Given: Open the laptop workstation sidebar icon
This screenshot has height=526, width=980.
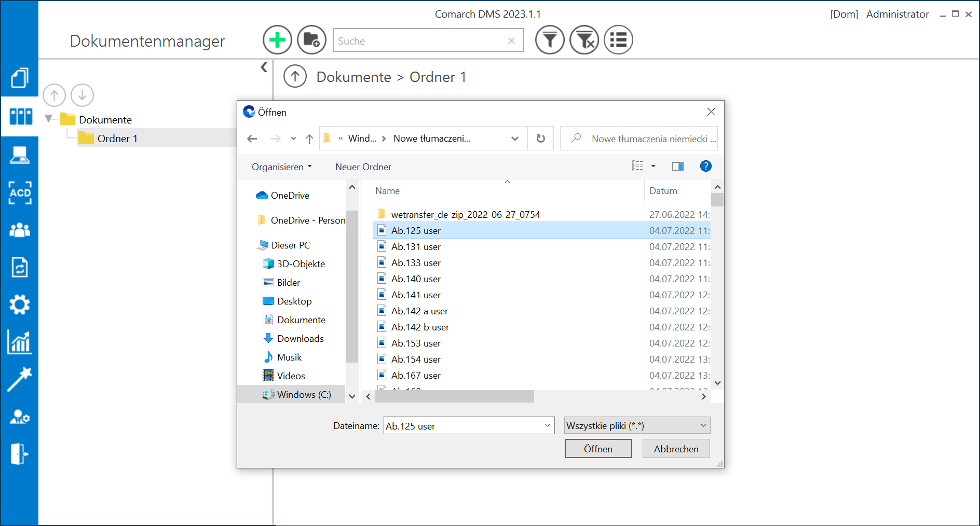Looking at the screenshot, I should pos(20,155).
